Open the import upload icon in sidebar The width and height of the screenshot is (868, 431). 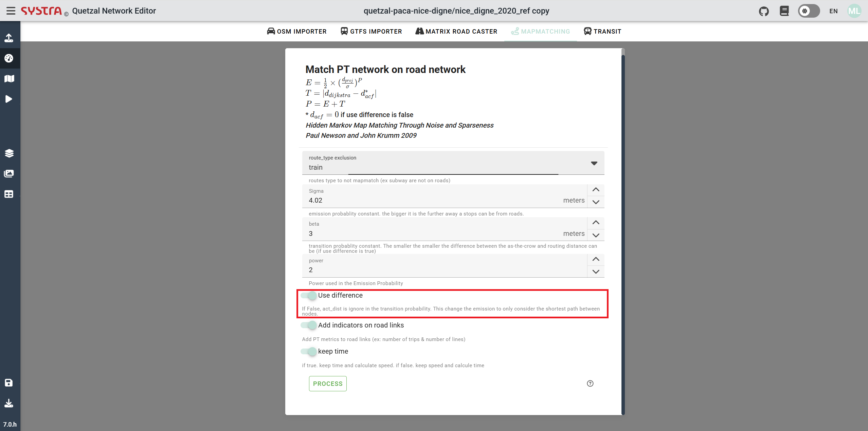coord(9,38)
